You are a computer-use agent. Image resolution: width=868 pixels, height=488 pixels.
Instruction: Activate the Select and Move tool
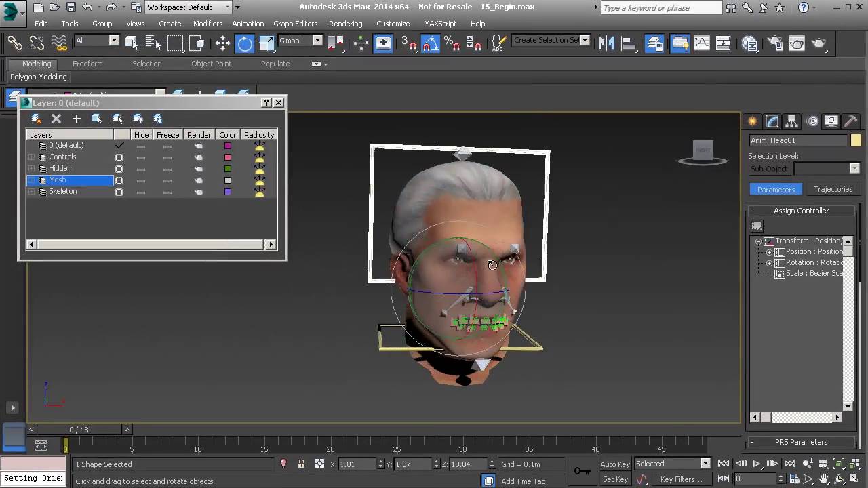[222, 43]
